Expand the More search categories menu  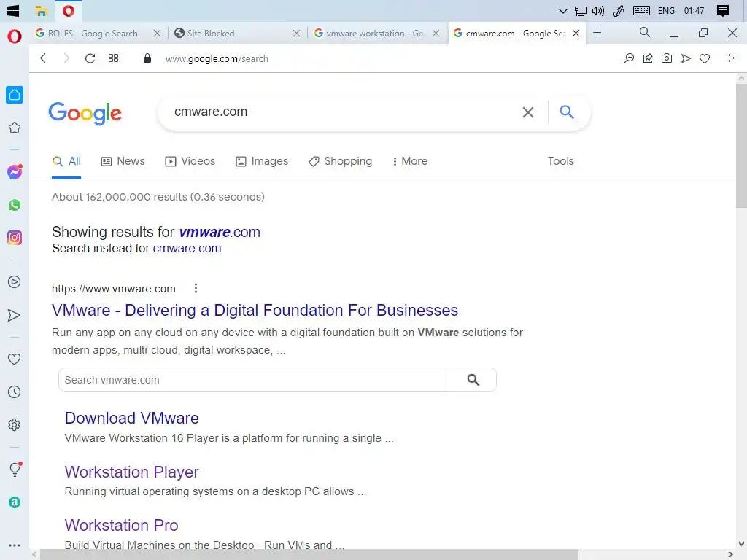[x=410, y=161]
